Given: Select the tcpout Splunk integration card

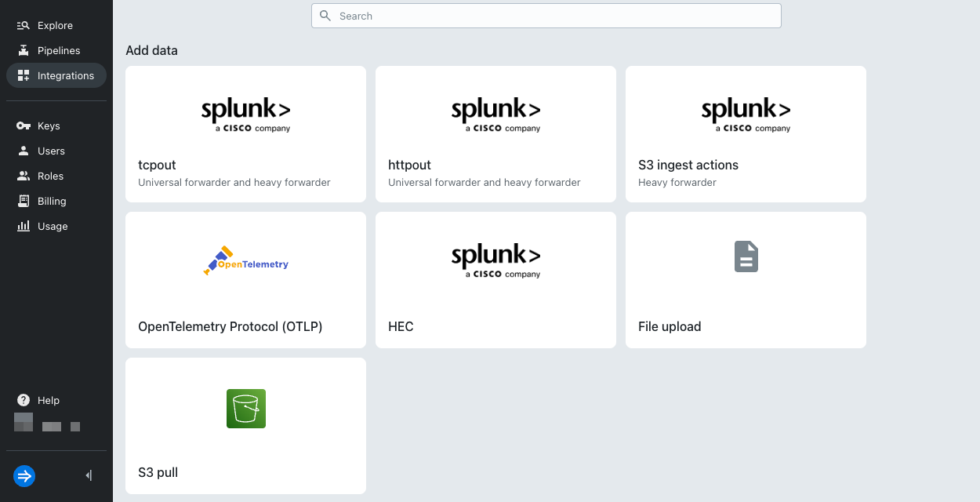Looking at the screenshot, I should [245, 134].
